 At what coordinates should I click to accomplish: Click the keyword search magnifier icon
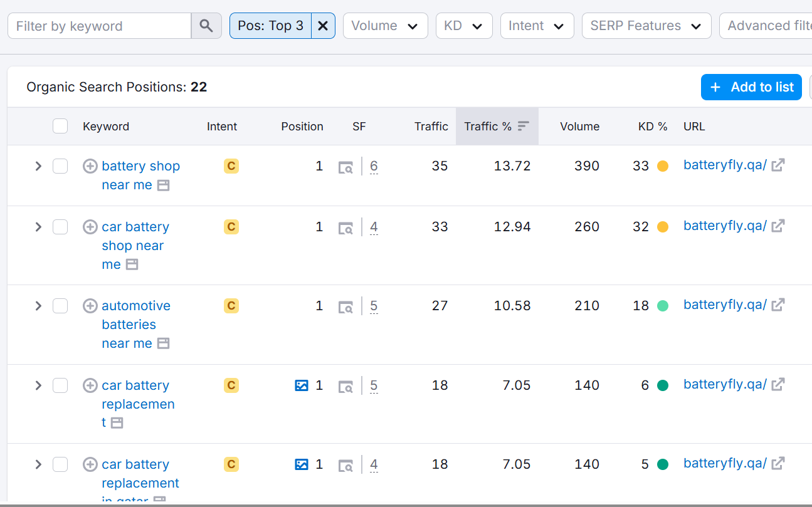tap(206, 25)
